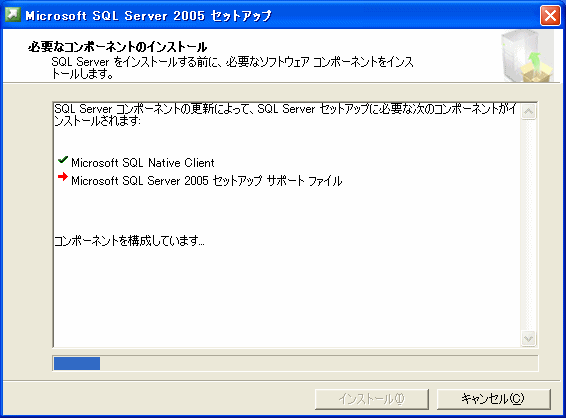The width and height of the screenshot is (566, 418).
Task: Click the filled blue portion of the progress bar
Action: point(77,363)
